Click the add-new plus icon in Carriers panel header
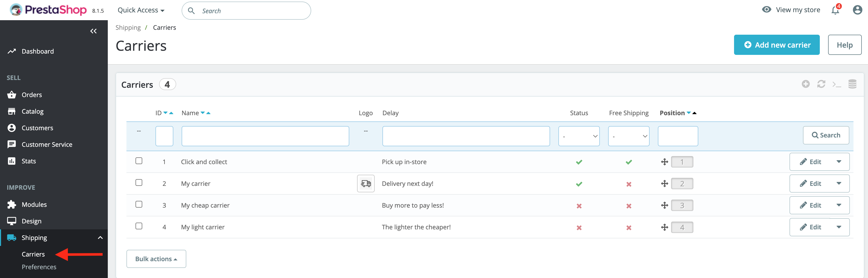The width and height of the screenshot is (868, 278). point(806,84)
